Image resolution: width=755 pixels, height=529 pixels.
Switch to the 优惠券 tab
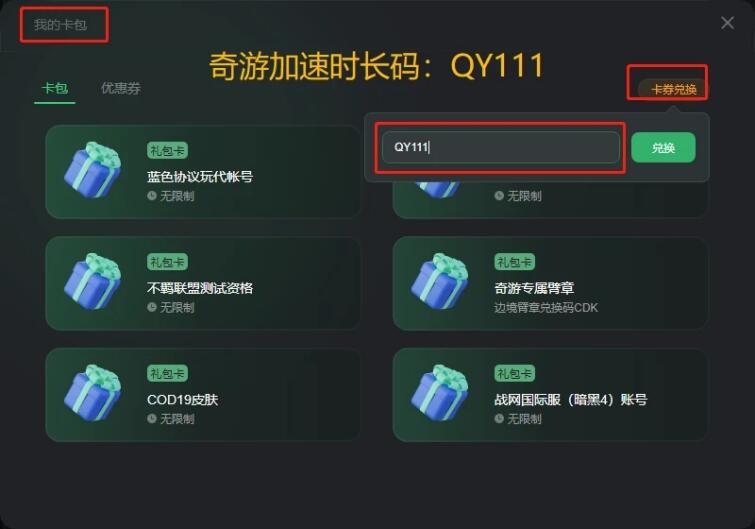point(121,89)
